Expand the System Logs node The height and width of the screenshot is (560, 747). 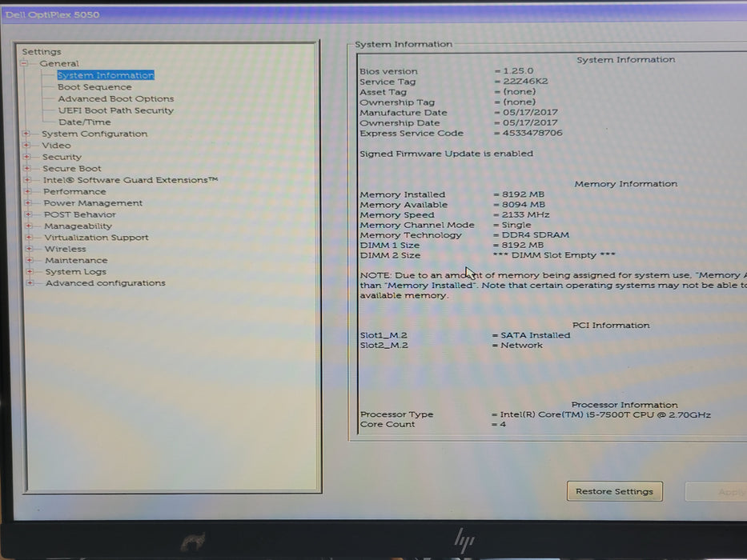pyautogui.click(x=30, y=271)
